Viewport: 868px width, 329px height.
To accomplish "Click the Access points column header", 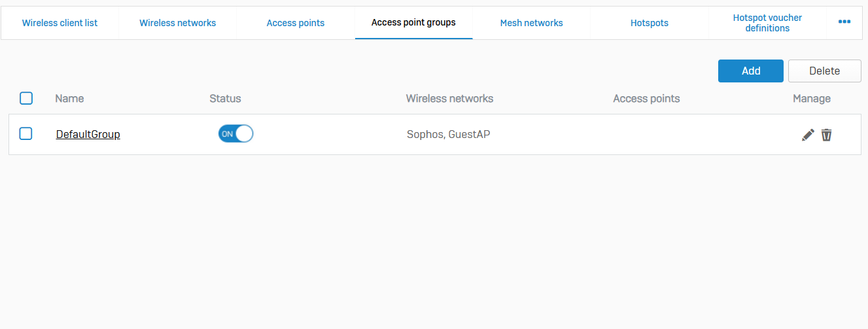I will [646, 99].
